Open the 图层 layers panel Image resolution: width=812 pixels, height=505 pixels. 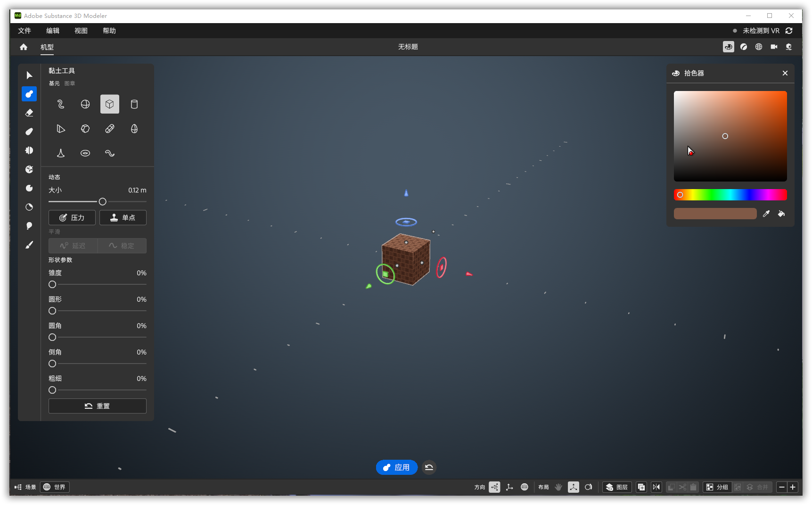(617, 487)
